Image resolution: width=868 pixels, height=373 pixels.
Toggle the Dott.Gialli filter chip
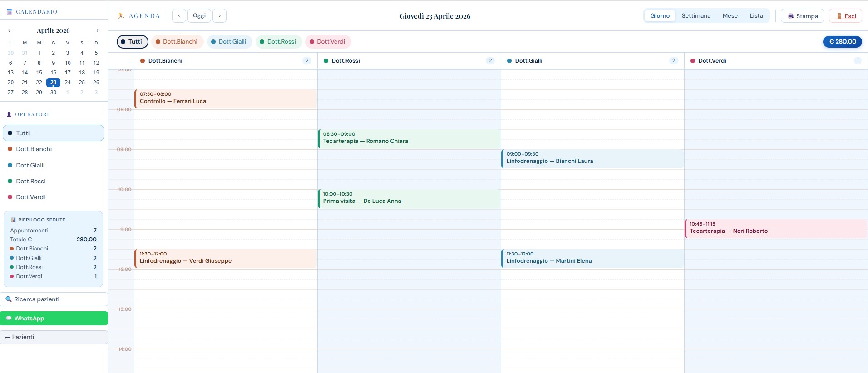[x=229, y=41]
